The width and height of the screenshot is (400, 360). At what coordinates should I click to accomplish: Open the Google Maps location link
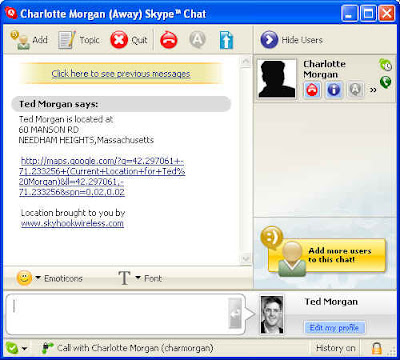pyautogui.click(x=102, y=176)
